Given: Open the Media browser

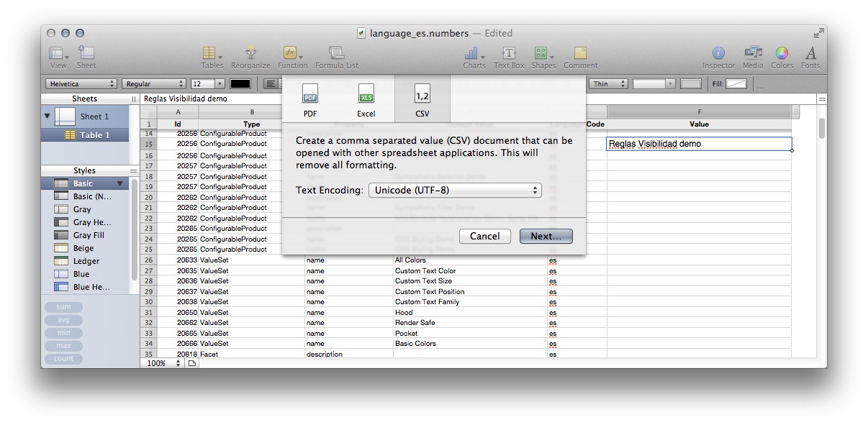Looking at the screenshot, I should coord(752,54).
